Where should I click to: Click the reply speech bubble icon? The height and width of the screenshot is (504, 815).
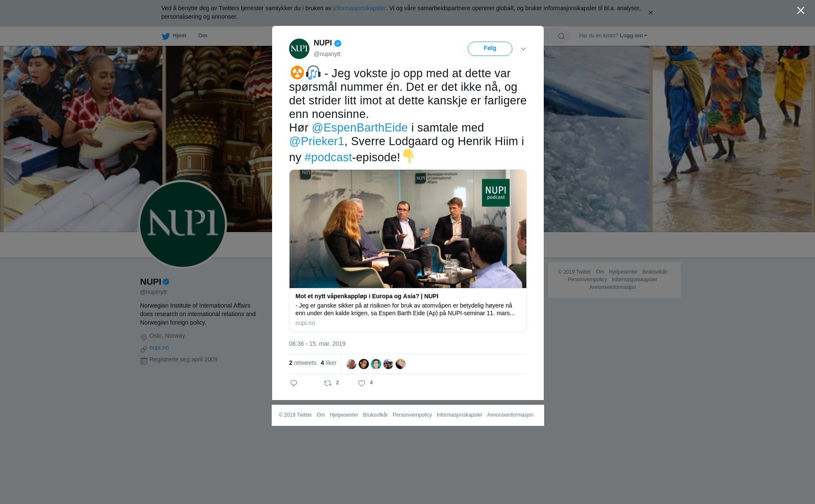[x=294, y=383]
